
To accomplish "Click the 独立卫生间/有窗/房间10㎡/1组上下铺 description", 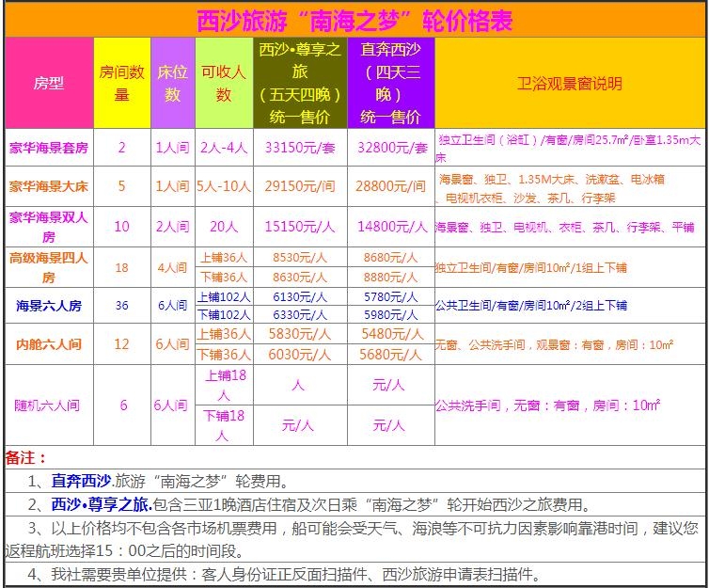I will 531,268.
